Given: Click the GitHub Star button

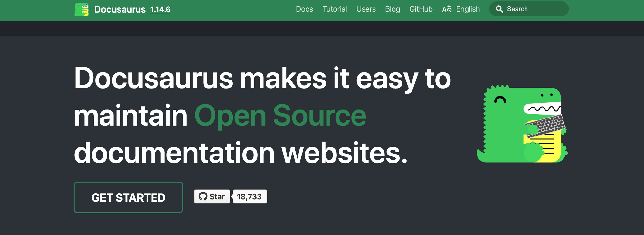Looking at the screenshot, I should tap(212, 196).
